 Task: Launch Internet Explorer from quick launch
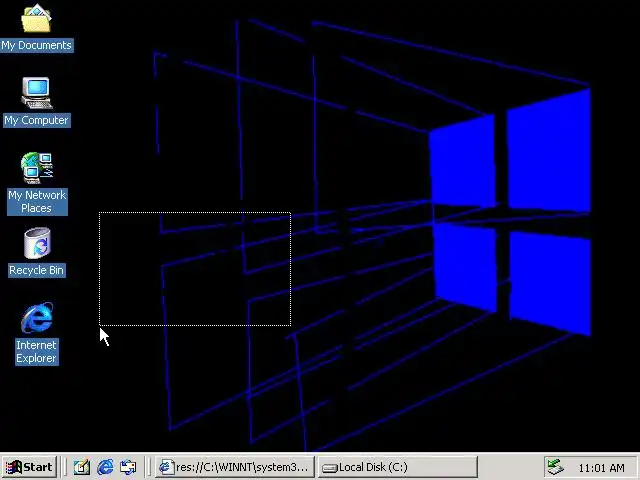click(105, 467)
